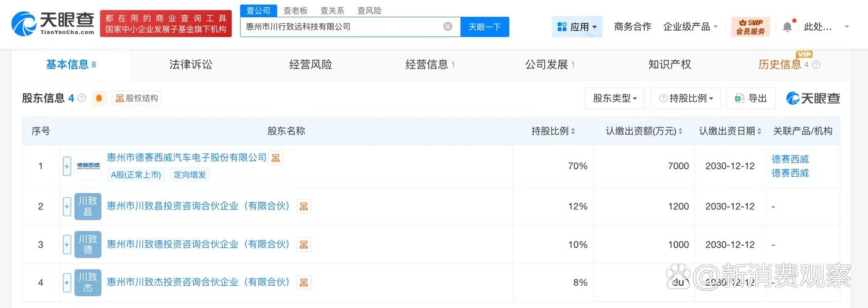Click the TianYanCha logo in the header
868x308 pixels.
(x=52, y=23)
